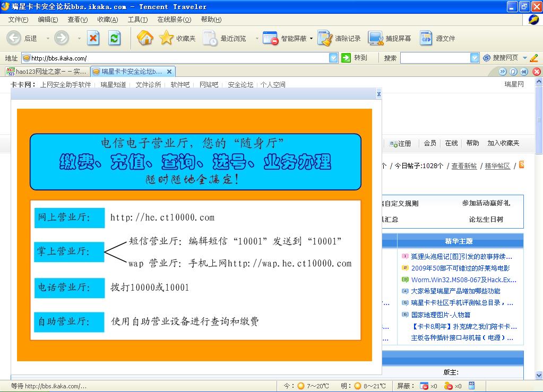Refresh the page with green icon
Image resolution: width=543 pixels, height=392 pixels.
[114, 38]
